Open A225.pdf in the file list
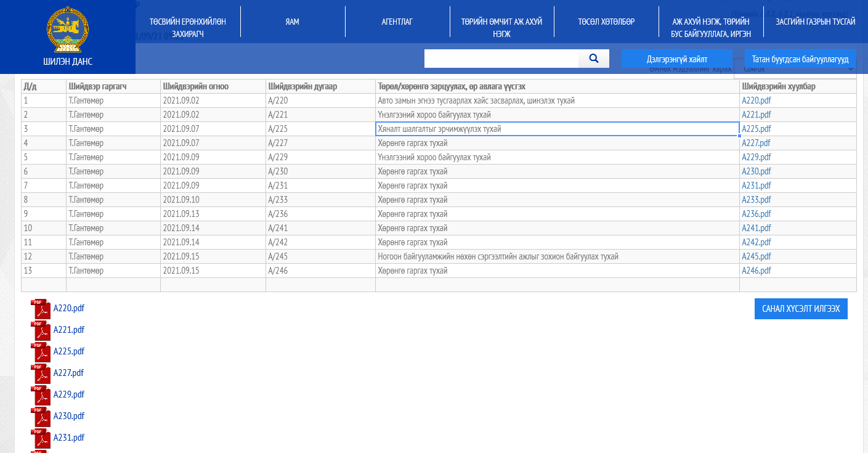The image size is (868, 453). tap(69, 351)
